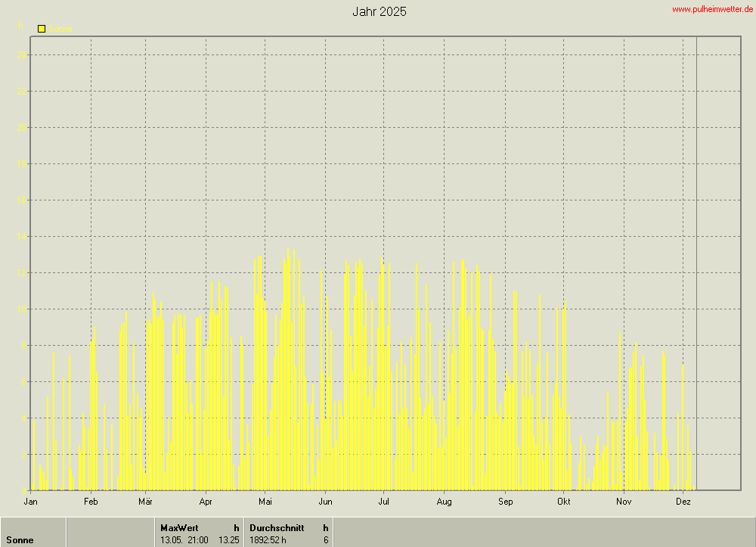Pick the Mai month axis label

pos(265,501)
